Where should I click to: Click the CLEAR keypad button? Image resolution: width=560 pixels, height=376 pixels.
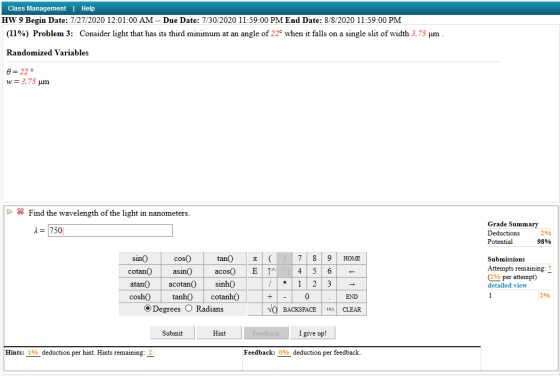click(351, 309)
